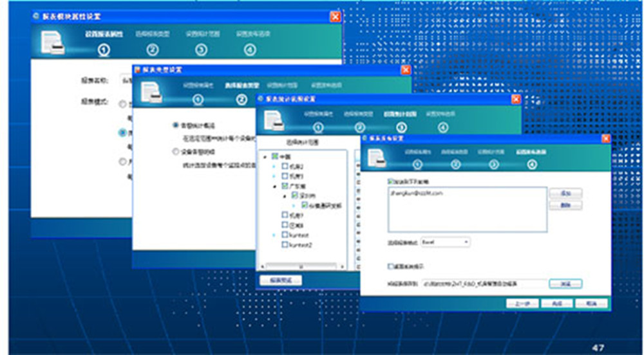The width and height of the screenshot is (644, 355).
Task: Click step 4 circle in the publish settings window
Action: 532,165
